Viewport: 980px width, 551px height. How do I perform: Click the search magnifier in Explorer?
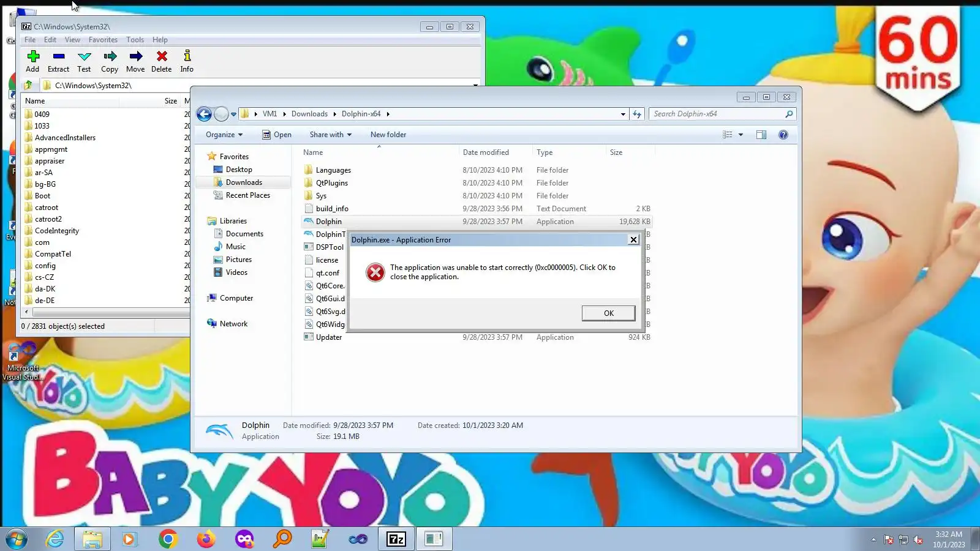pyautogui.click(x=789, y=114)
